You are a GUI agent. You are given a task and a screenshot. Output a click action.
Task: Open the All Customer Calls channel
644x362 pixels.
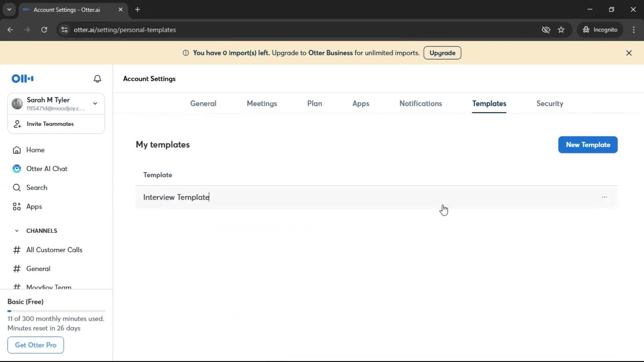[54, 250]
